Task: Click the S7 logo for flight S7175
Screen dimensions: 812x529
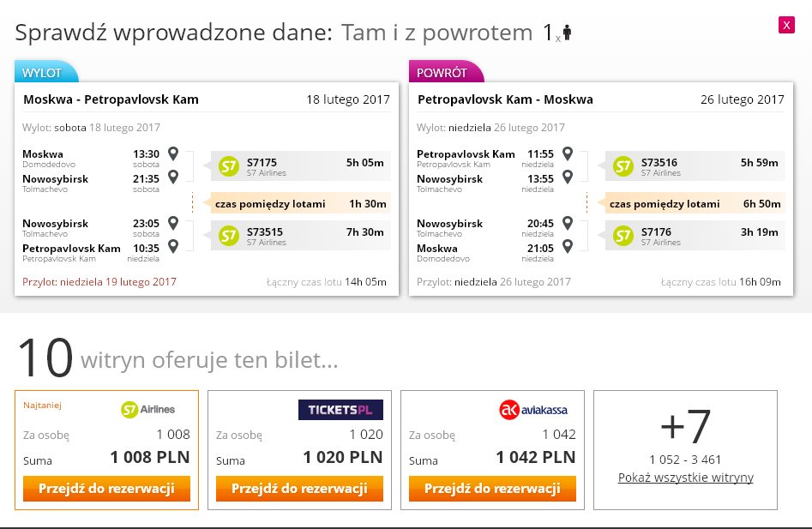Action: tap(228, 166)
